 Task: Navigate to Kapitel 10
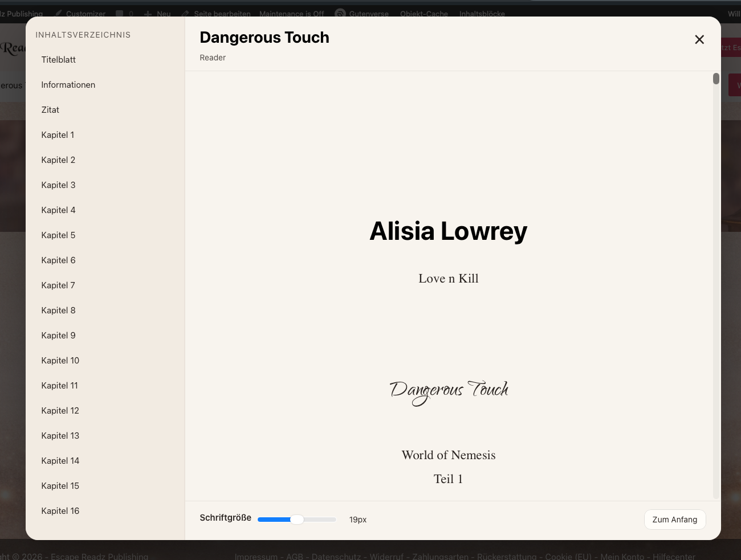(60, 361)
